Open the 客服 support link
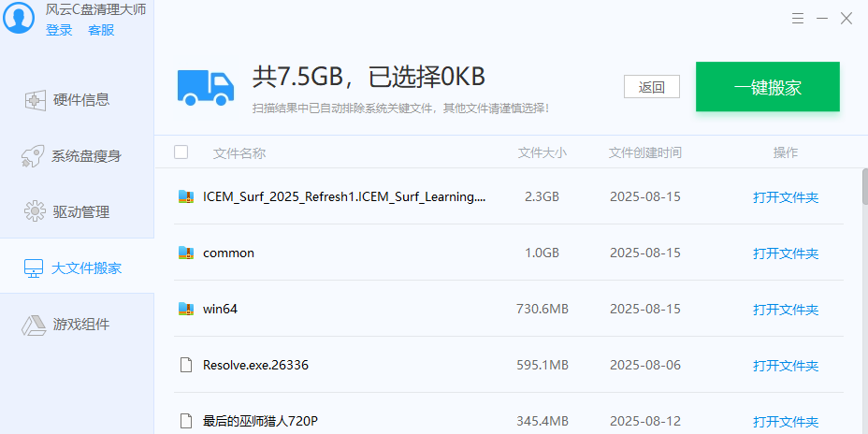 pos(101,30)
